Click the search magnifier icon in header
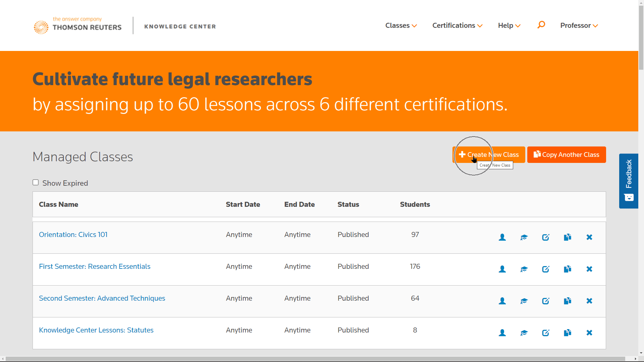The image size is (644, 362). (541, 25)
